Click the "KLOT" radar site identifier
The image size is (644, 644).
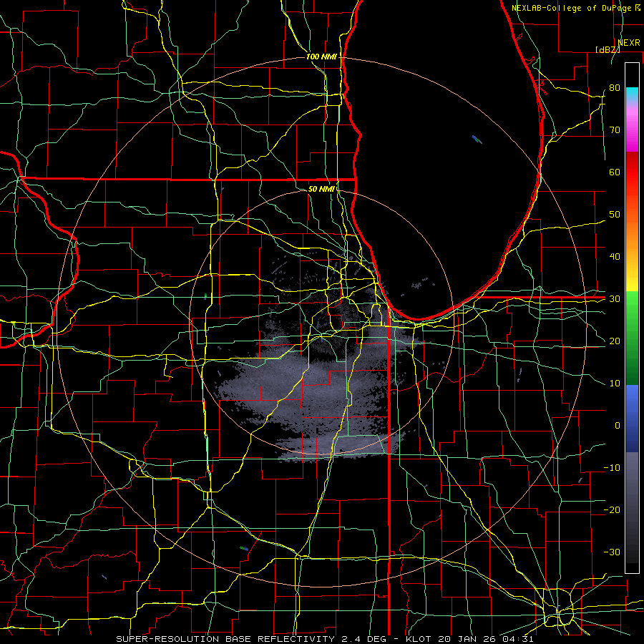pyautogui.click(x=419, y=639)
